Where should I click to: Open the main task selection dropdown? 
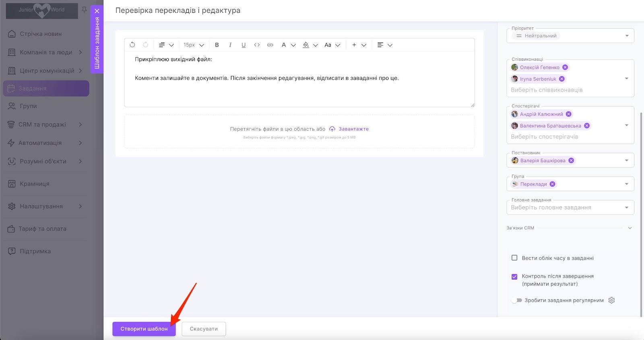570,208
